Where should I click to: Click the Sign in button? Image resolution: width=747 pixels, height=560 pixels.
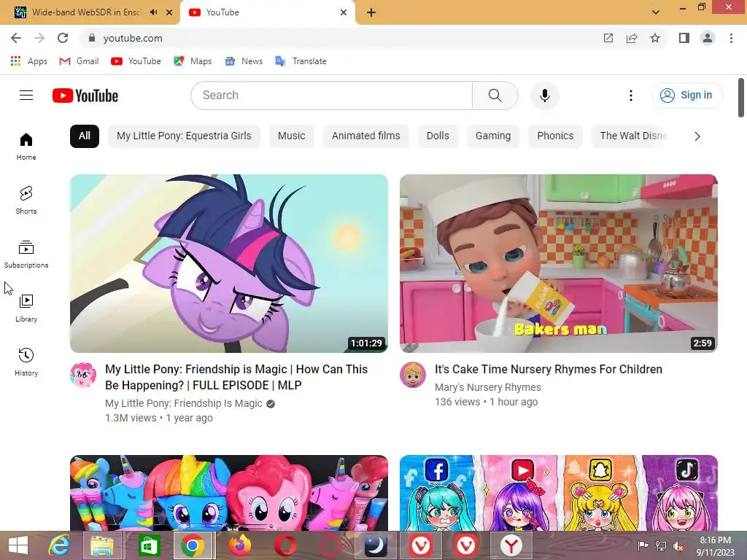(x=687, y=96)
